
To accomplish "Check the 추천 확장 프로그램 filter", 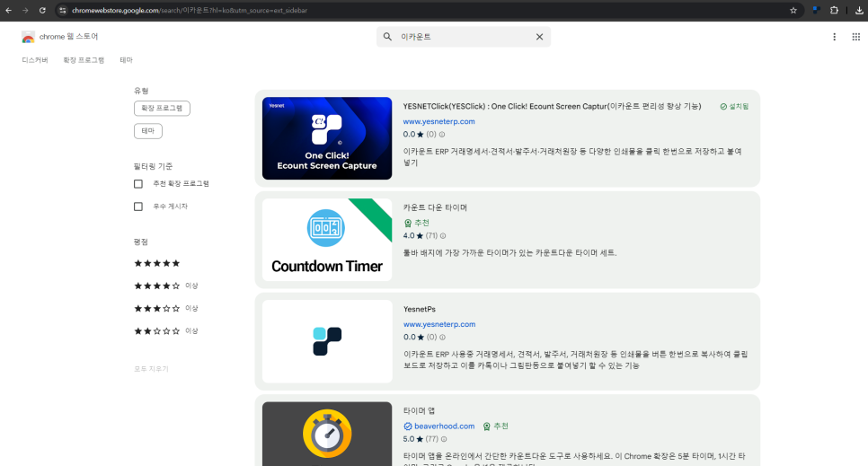I will (x=138, y=184).
